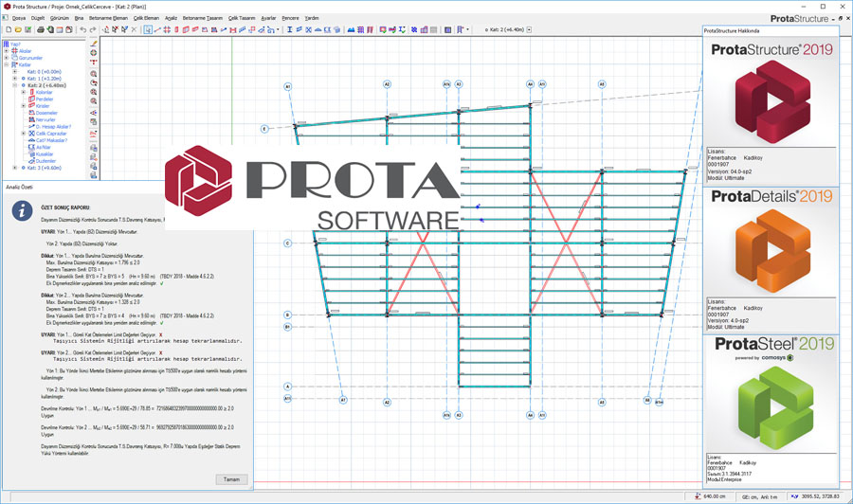Click the Undo arrow in the toolbar

point(82,30)
